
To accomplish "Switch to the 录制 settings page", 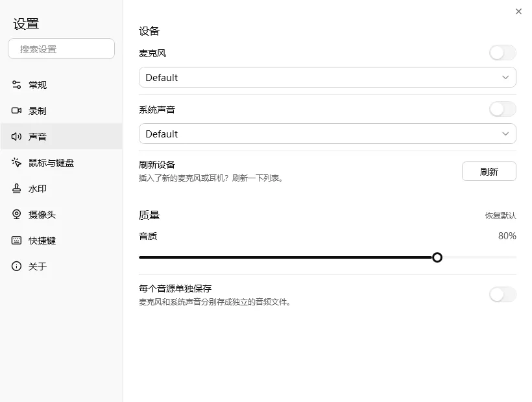I will 62,110.
